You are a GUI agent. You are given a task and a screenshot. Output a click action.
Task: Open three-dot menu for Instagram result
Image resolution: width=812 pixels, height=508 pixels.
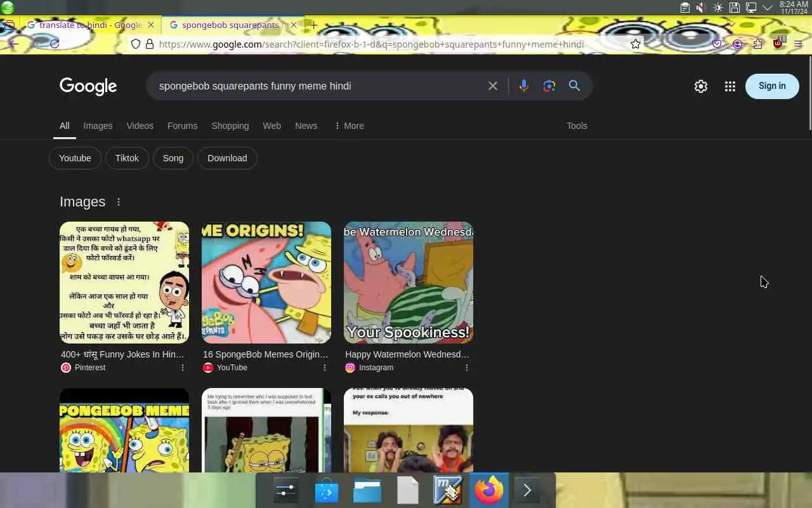[x=467, y=368]
